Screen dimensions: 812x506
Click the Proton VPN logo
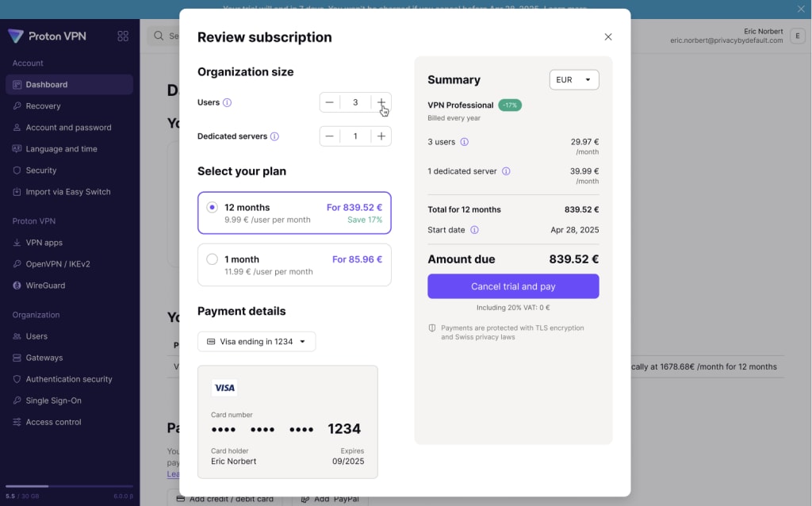(x=47, y=36)
